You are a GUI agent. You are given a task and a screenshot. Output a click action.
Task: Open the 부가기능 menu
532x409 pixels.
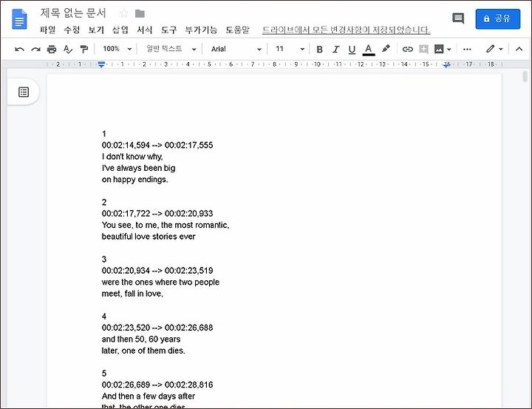pos(201,30)
